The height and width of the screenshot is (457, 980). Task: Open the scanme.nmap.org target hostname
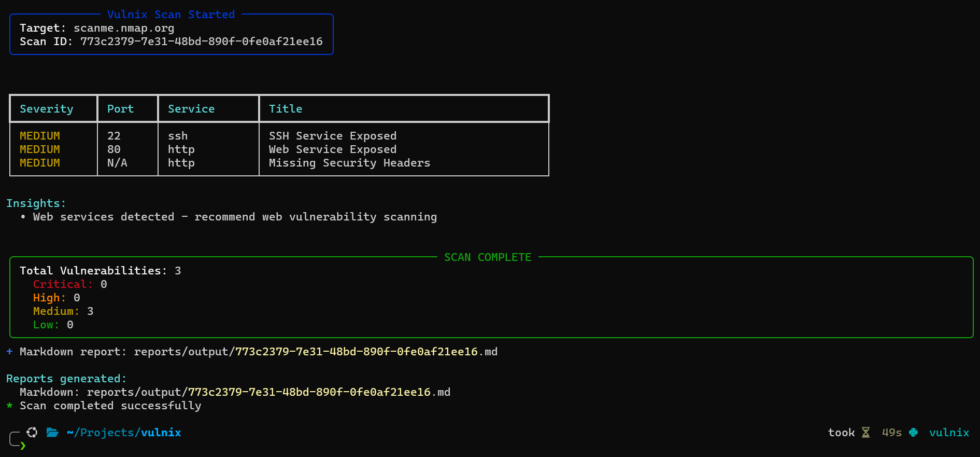point(124,28)
